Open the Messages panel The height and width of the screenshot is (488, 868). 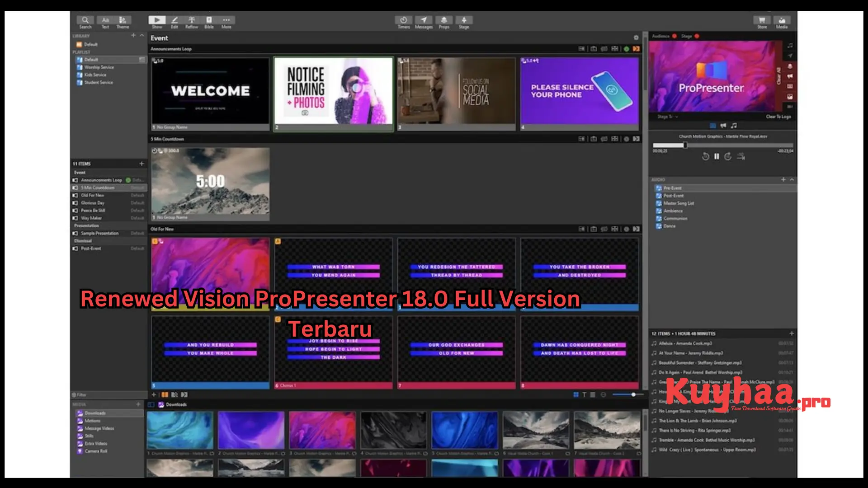click(424, 22)
